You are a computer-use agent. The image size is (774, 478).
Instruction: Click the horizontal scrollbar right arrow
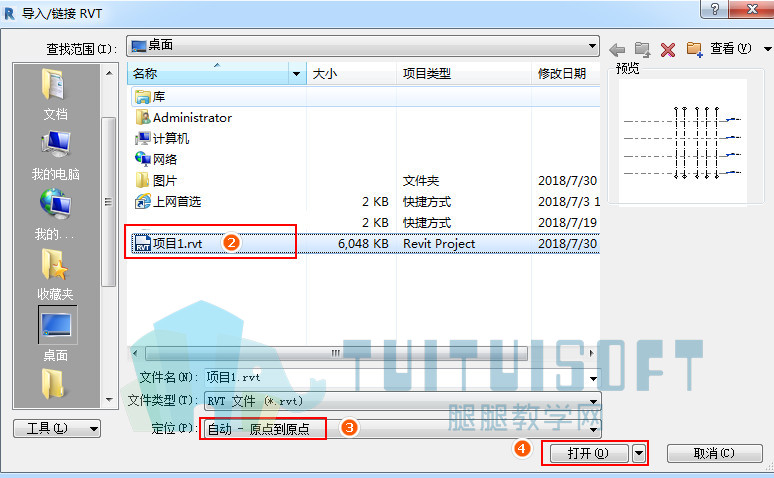pos(591,353)
